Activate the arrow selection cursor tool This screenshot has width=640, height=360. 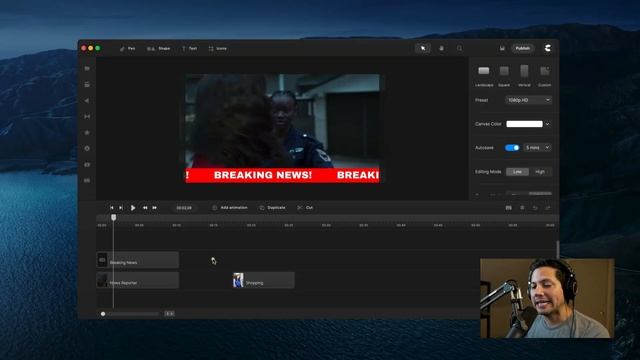coord(423,48)
